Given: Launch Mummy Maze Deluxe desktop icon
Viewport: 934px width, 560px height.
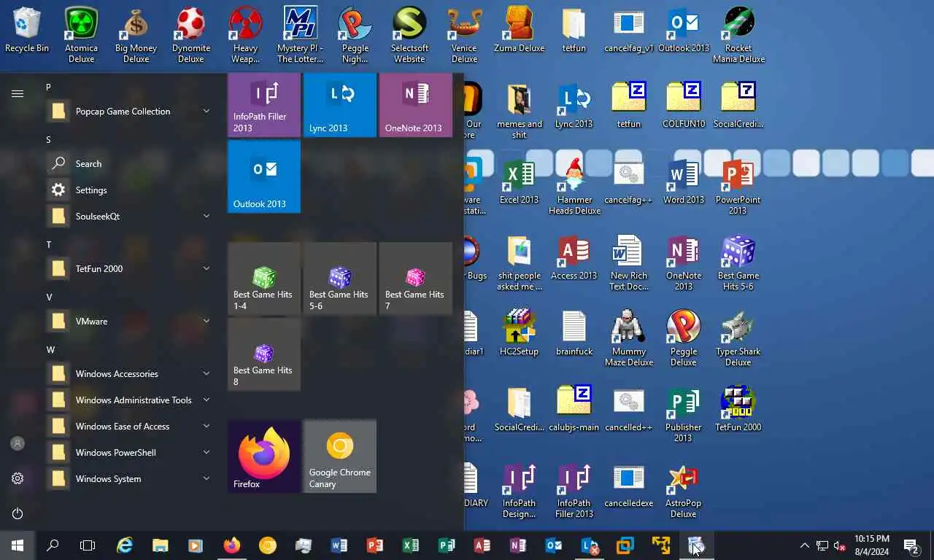Looking at the screenshot, I should (629, 338).
